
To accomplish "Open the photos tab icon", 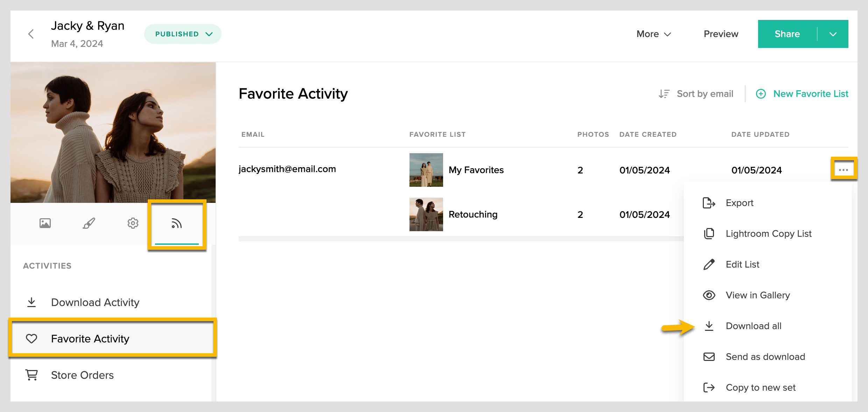I will (45, 223).
